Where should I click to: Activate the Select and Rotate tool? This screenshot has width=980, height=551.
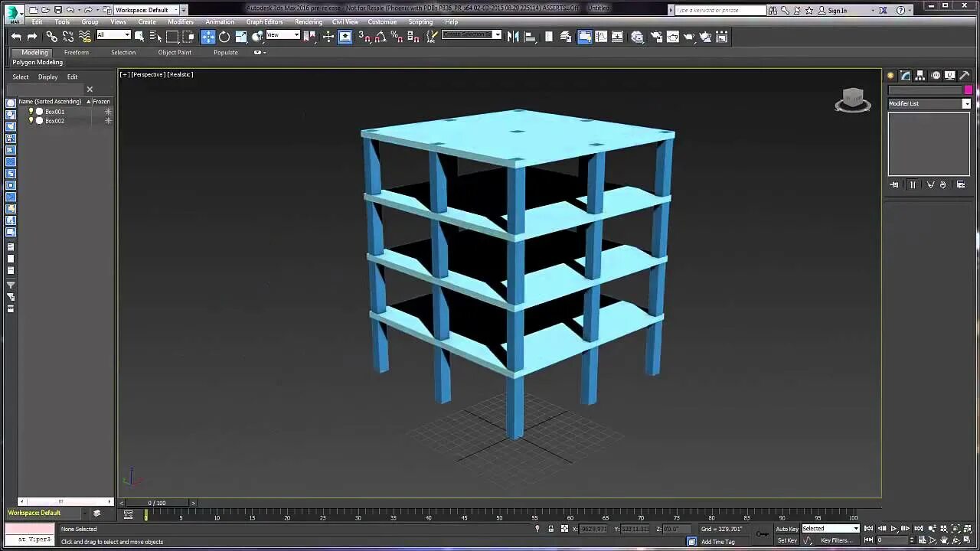tap(224, 37)
